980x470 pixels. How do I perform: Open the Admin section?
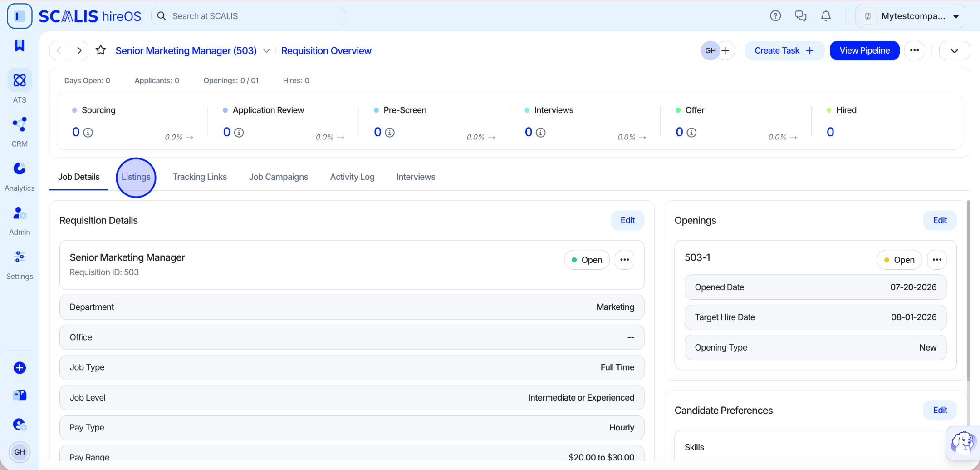pos(20,221)
